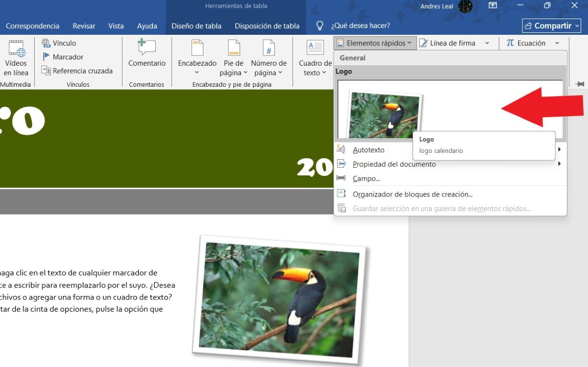The image size is (588, 367).
Task: Open the Encabezado header menu
Action: (x=197, y=58)
